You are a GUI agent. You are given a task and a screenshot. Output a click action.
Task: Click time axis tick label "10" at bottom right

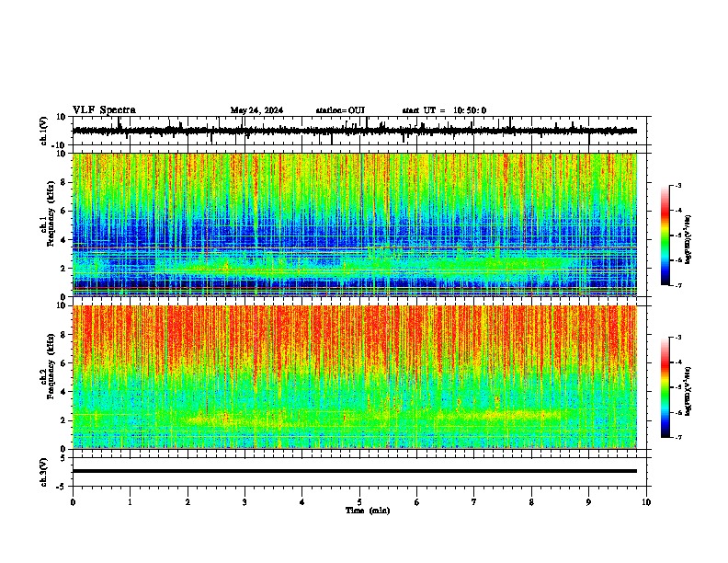(646, 501)
